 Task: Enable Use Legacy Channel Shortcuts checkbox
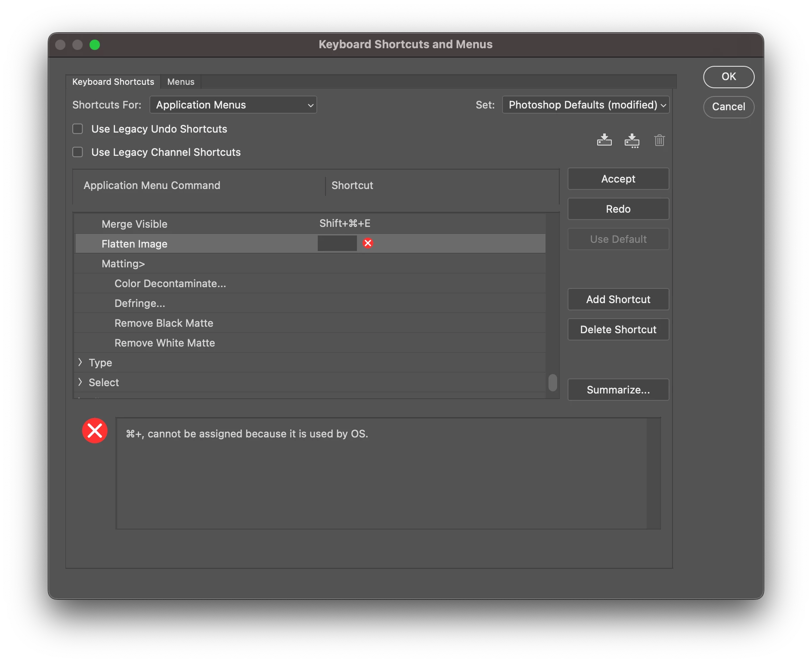point(77,152)
